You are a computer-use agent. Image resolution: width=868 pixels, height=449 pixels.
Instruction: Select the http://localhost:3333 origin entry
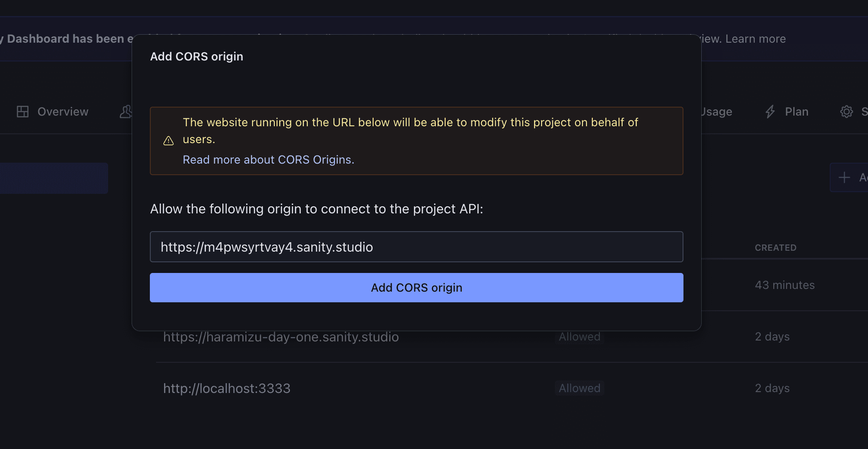(227, 389)
